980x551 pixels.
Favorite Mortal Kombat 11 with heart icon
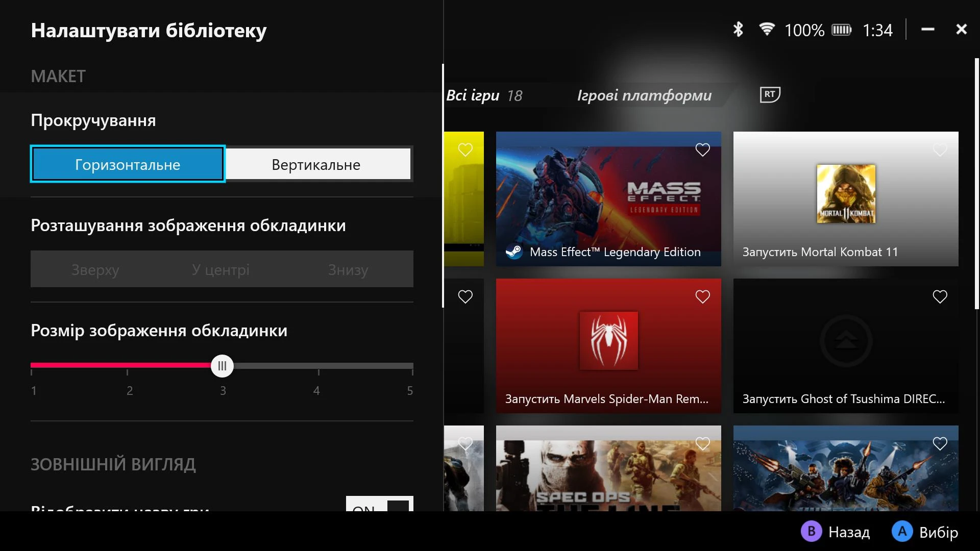click(x=940, y=149)
